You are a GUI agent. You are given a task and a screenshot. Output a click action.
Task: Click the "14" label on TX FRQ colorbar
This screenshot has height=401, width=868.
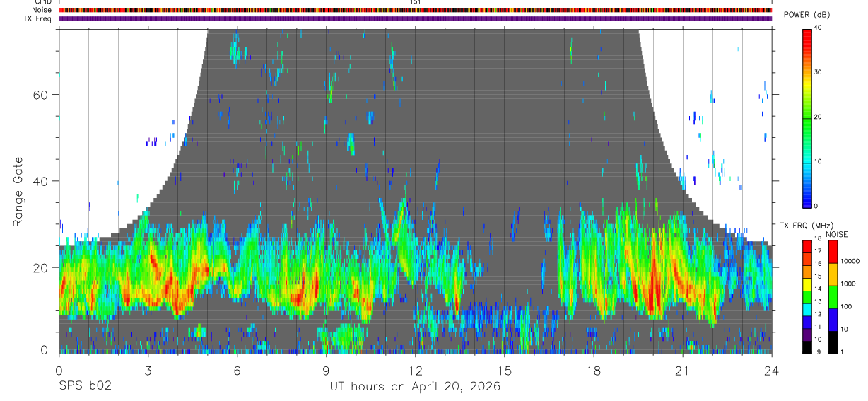pos(819,289)
